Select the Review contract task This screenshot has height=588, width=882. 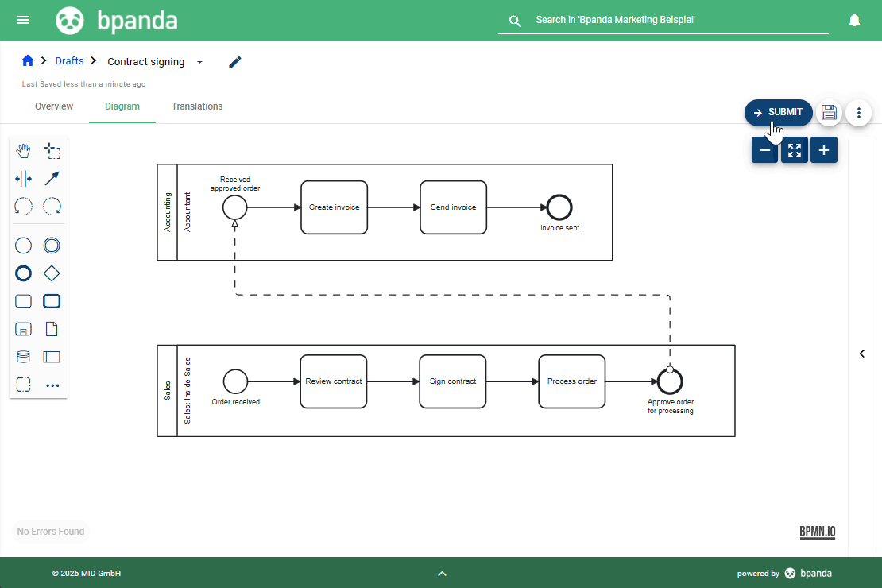click(x=334, y=381)
